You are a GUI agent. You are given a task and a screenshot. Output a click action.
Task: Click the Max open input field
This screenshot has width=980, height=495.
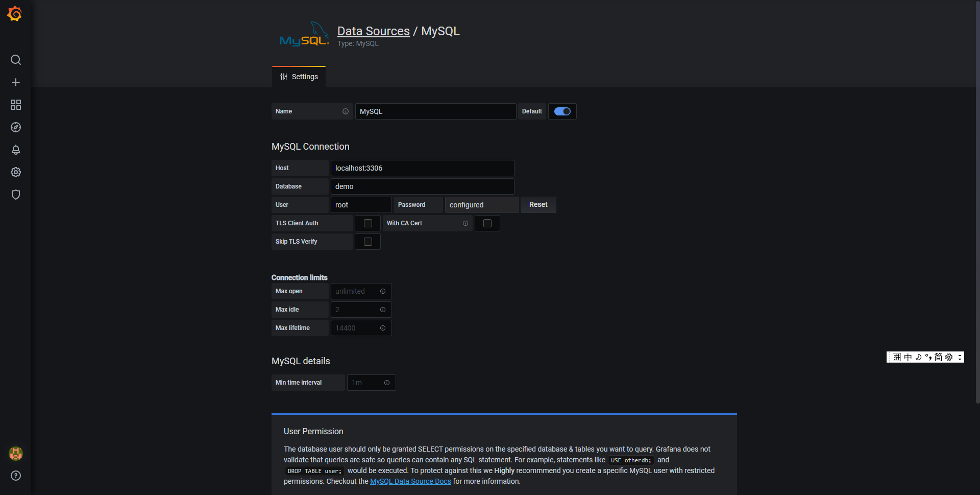(361, 291)
